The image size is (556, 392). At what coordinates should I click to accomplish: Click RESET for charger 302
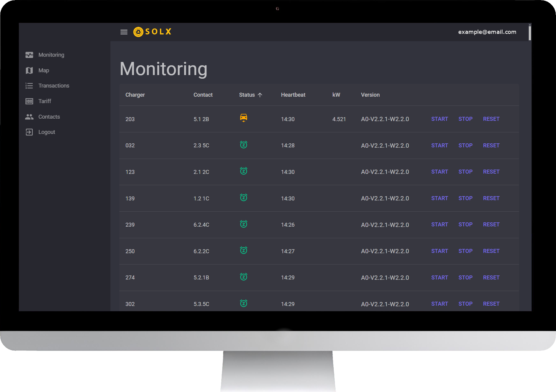(491, 304)
